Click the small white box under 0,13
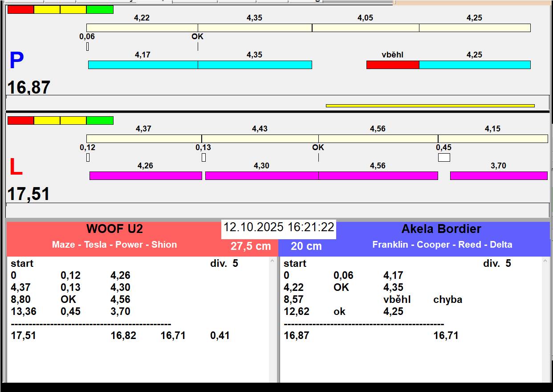Screen dimensions: 553x392 pyautogui.click(x=203, y=157)
